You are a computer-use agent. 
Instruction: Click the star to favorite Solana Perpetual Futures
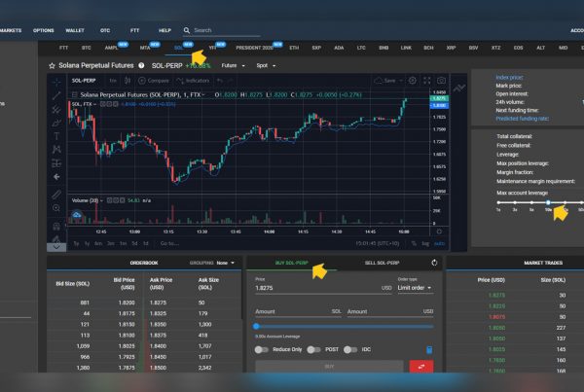(52, 65)
